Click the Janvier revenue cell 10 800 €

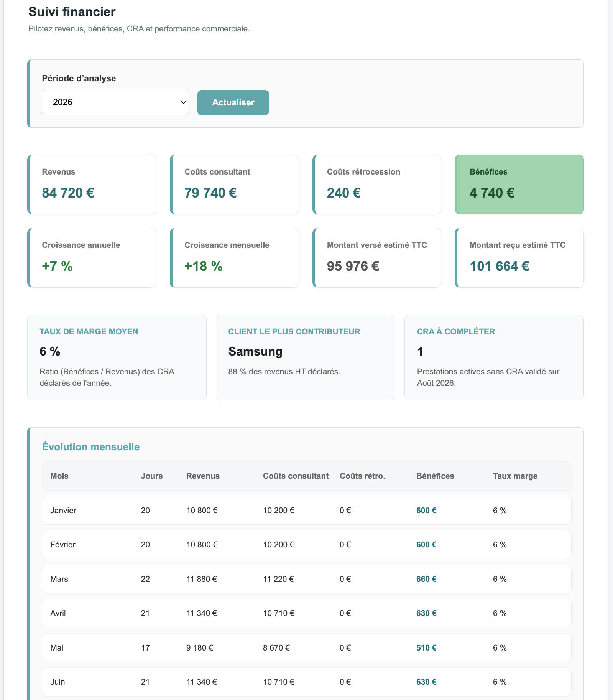tap(202, 511)
